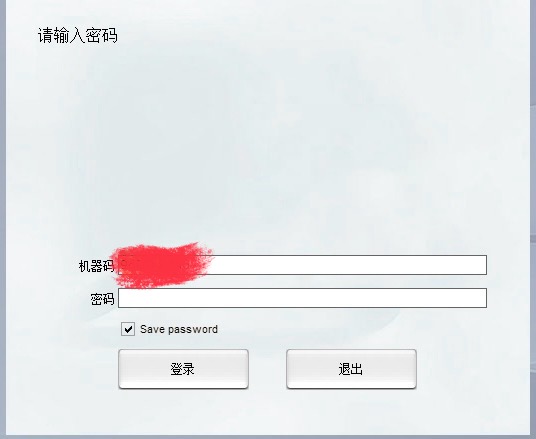536x439 pixels.
Task: Submit credentials with the 登录 button
Action: coord(183,369)
